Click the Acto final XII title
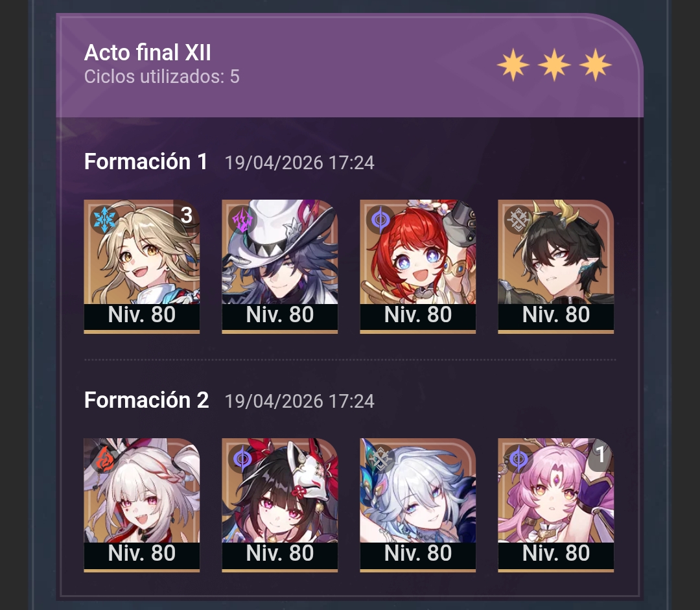This screenshot has height=610, width=700. point(148,53)
